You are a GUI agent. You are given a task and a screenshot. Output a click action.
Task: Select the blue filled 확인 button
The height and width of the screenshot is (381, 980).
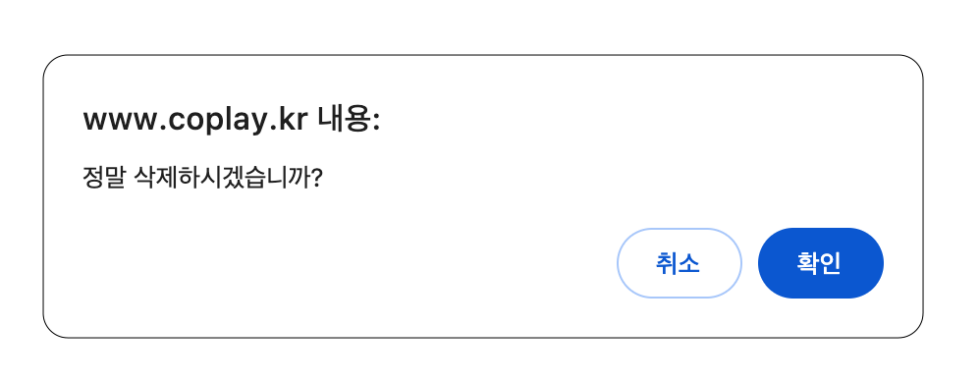[x=820, y=263]
